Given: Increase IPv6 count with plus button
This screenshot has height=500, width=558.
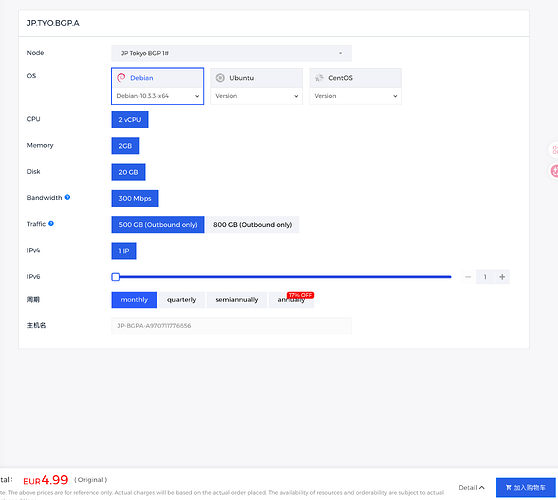Looking at the screenshot, I should click(502, 277).
